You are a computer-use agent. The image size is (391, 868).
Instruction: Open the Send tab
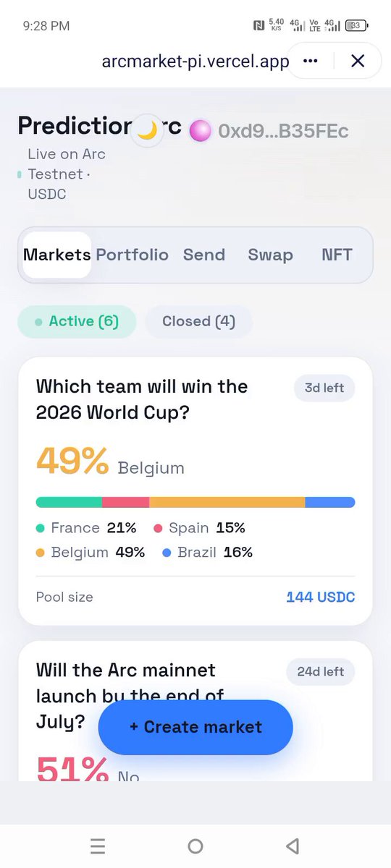204,255
